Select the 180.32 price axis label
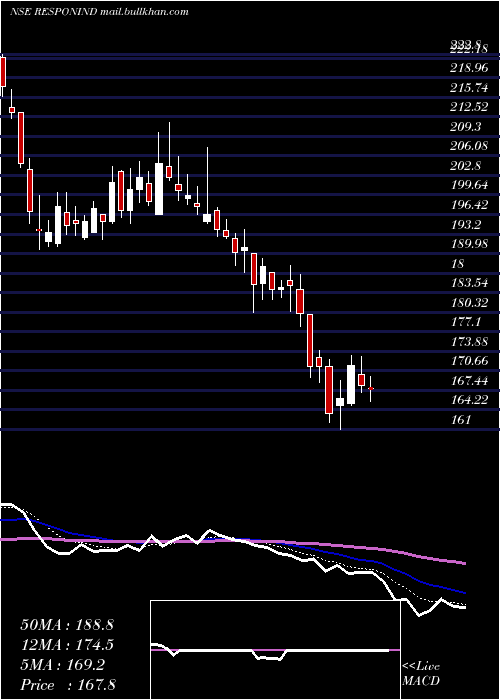Viewport: 500px width, 700px height. [x=469, y=303]
